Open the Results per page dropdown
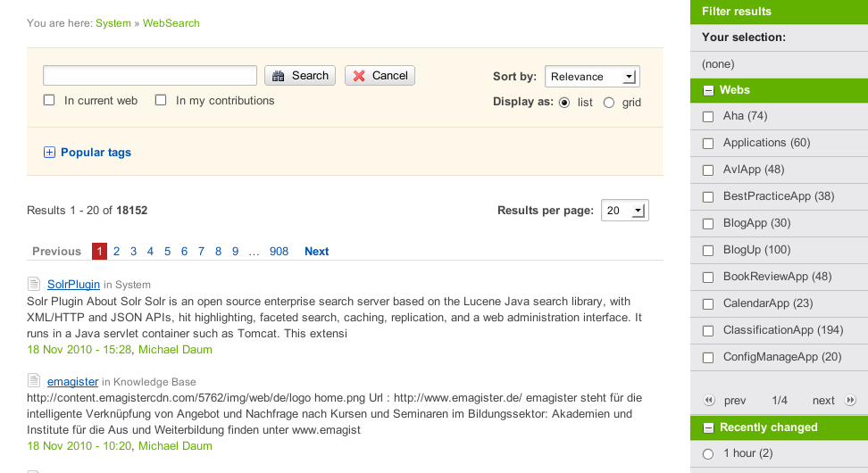Image resolution: width=868 pixels, height=473 pixels. [x=624, y=211]
